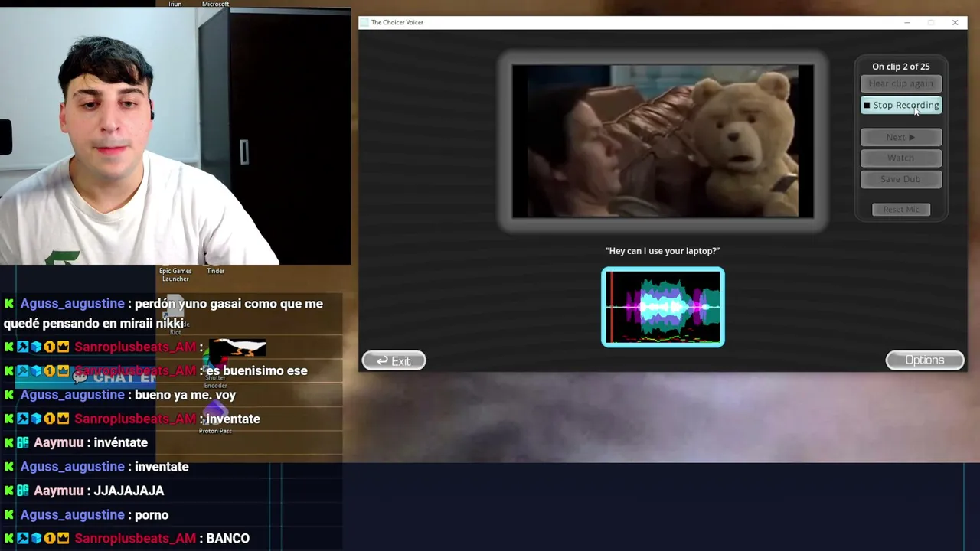Click the Reset Mic button
Screen dimensions: 980x551
point(901,210)
